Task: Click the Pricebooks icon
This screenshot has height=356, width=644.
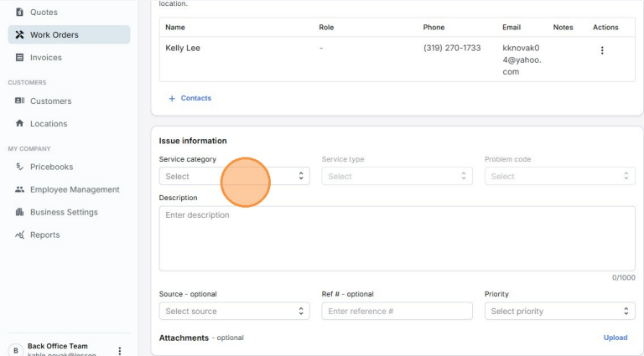Action: pyautogui.click(x=19, y=168)
